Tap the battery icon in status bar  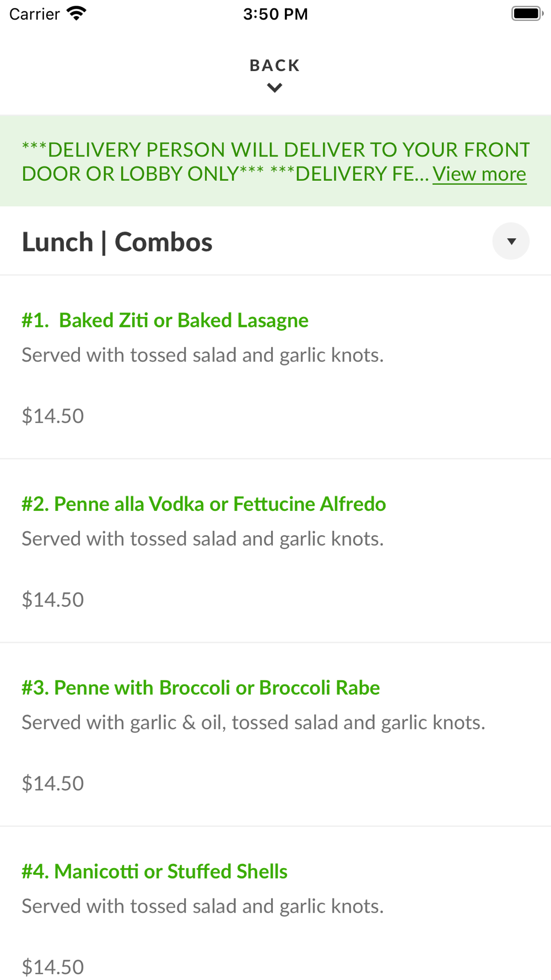pos(527,13)
